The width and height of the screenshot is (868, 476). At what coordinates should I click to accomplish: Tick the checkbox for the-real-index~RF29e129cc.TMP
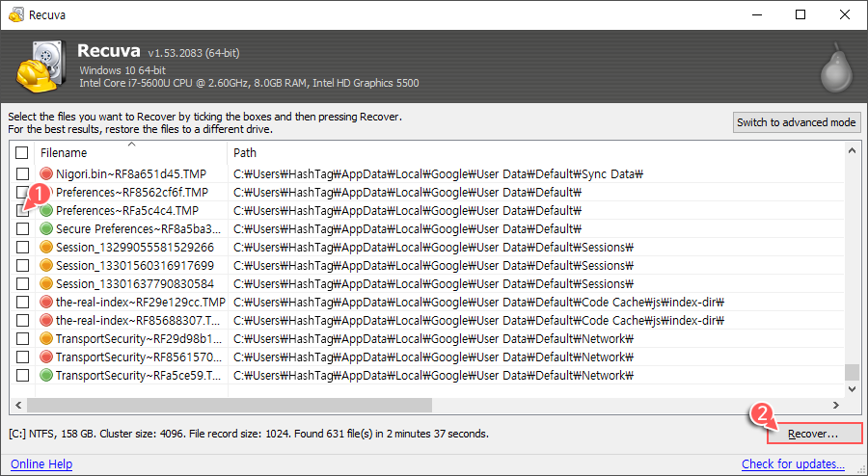coord(22,303)
